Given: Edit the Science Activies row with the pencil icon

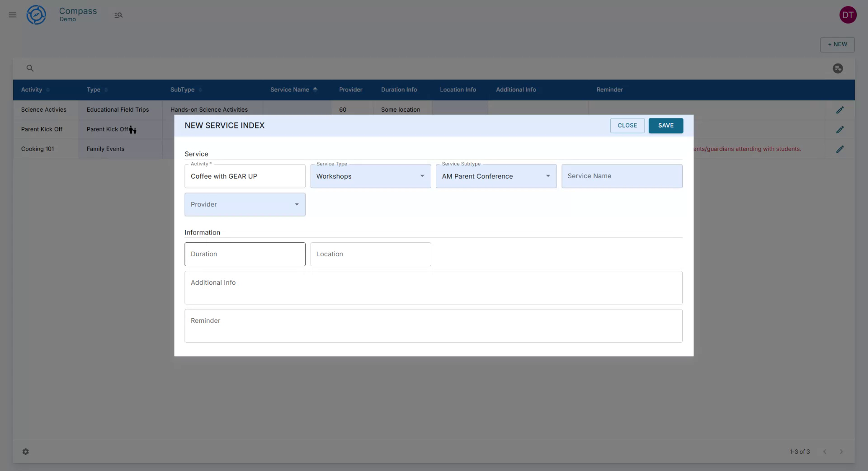Looking at the screenshot, I should (x=840, y=110).
